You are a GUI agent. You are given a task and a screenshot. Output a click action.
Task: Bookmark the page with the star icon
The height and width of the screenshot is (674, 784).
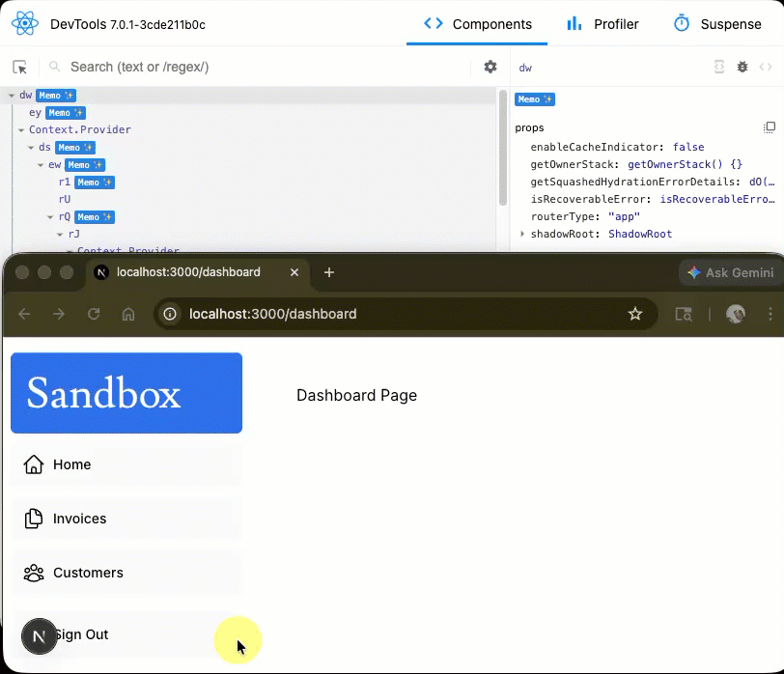click(x=635, y=314)
